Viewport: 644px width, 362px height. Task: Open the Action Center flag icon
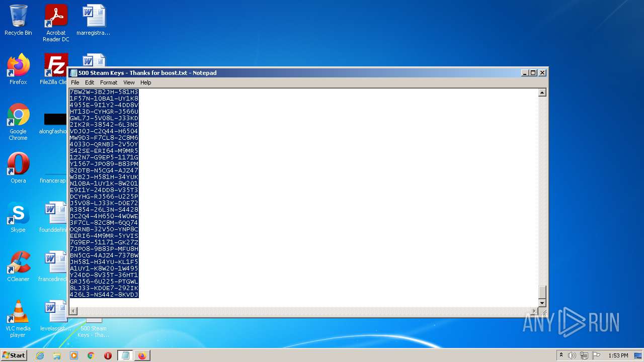tap(596, 355)
